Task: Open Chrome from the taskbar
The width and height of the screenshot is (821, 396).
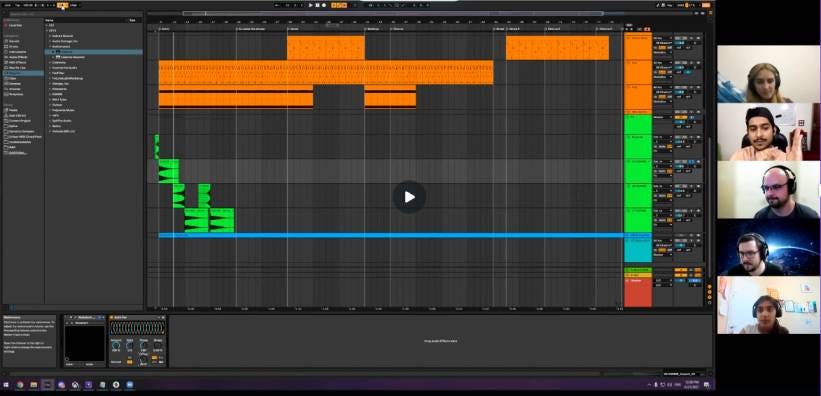Action: tap(20, 385)
